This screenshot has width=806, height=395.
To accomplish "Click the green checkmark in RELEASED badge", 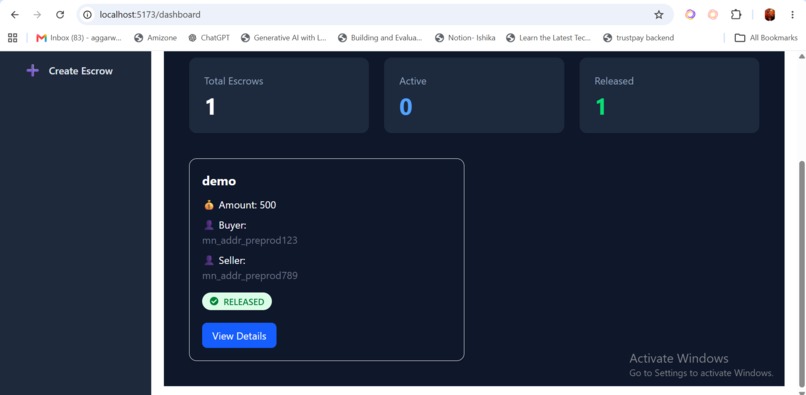I will [214, 301].
